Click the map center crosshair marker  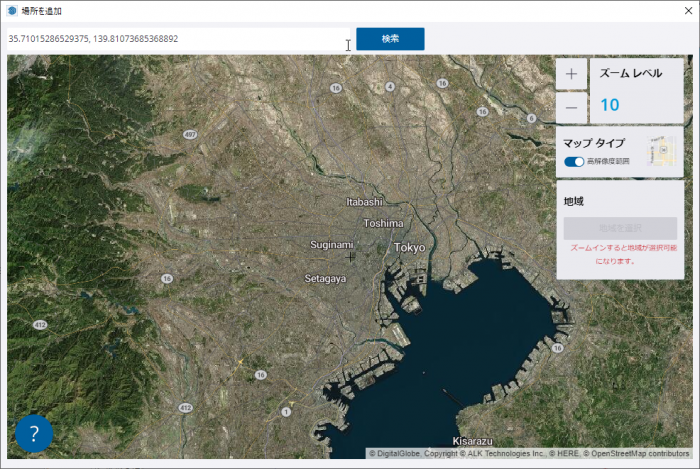350,257
